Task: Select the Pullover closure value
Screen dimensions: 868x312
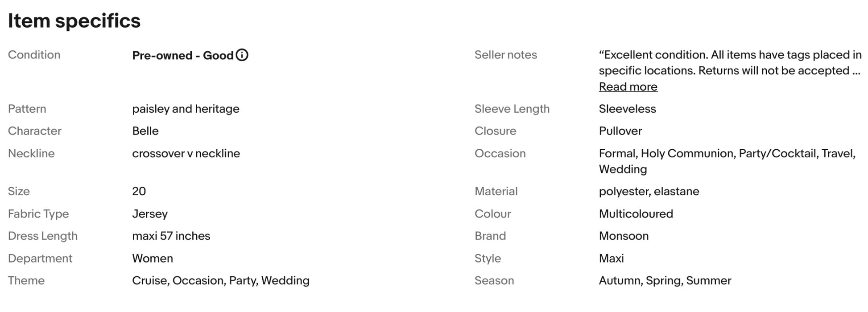Action: [620, 131]
